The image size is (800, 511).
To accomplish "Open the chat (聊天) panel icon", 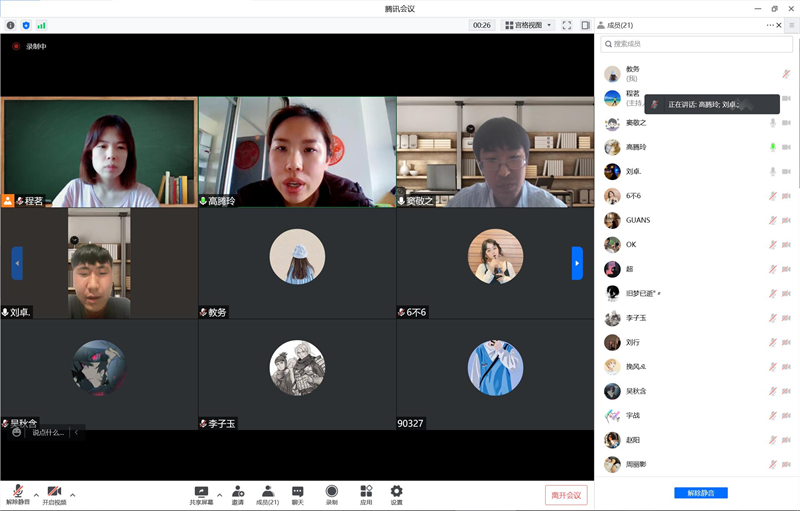I will [x=297, y=491].
